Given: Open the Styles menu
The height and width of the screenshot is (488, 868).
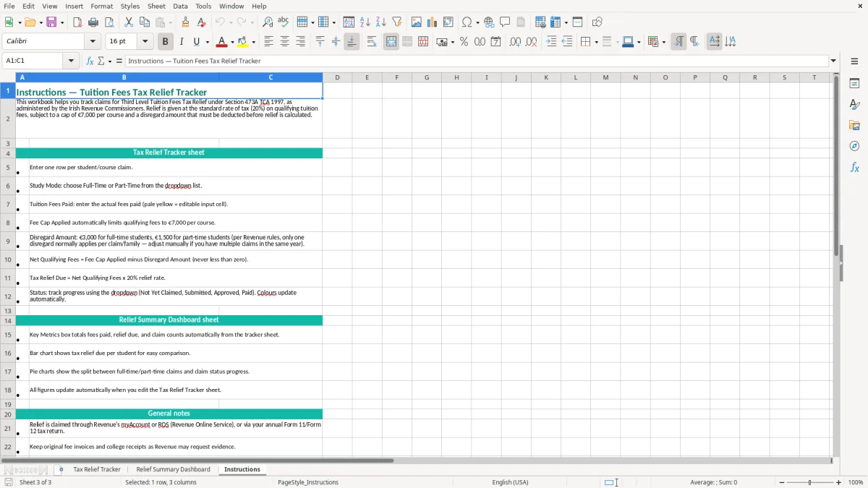Looking at the screenshot, I should point(130,6).
